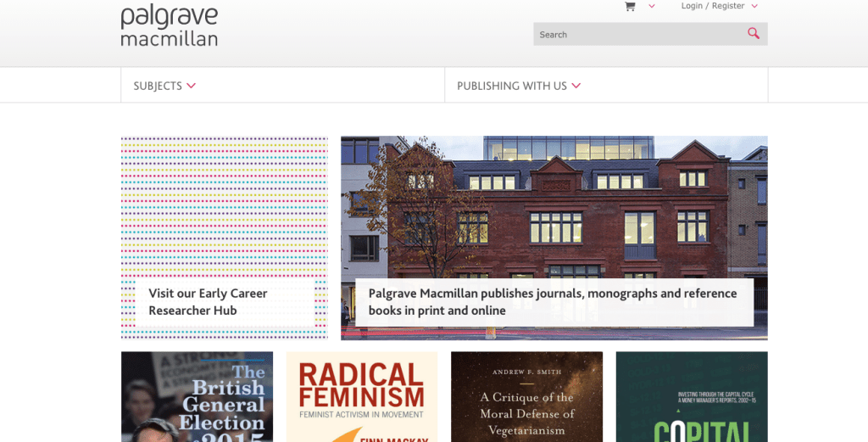
Task: Open the Publishing With Us menu
Action: click(511, 86)
